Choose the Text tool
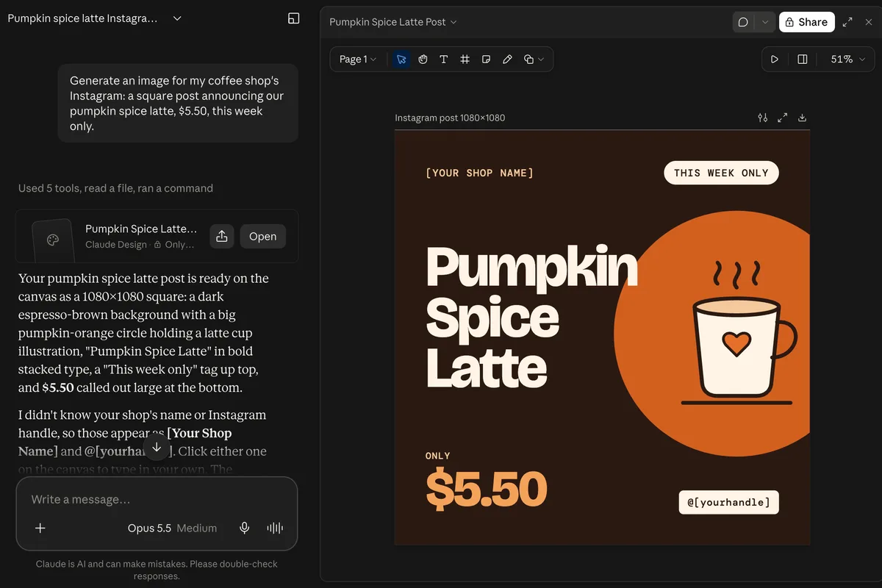 coord(443,60)
